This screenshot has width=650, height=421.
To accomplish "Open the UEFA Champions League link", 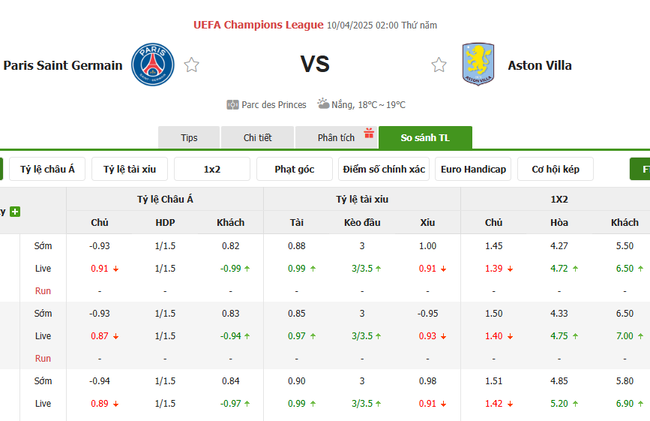I will (x=258, y=25).
